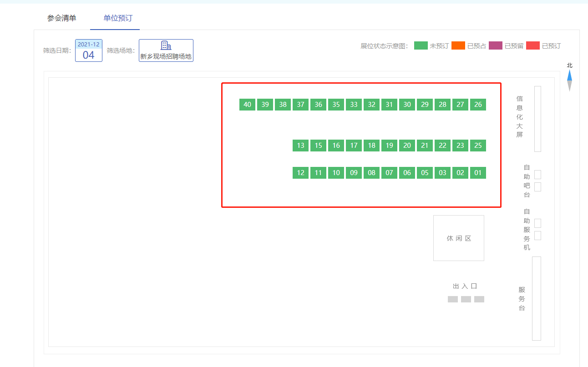Select the 单位预订 tab
588x367 pixels.
click(x=118, y=18)
